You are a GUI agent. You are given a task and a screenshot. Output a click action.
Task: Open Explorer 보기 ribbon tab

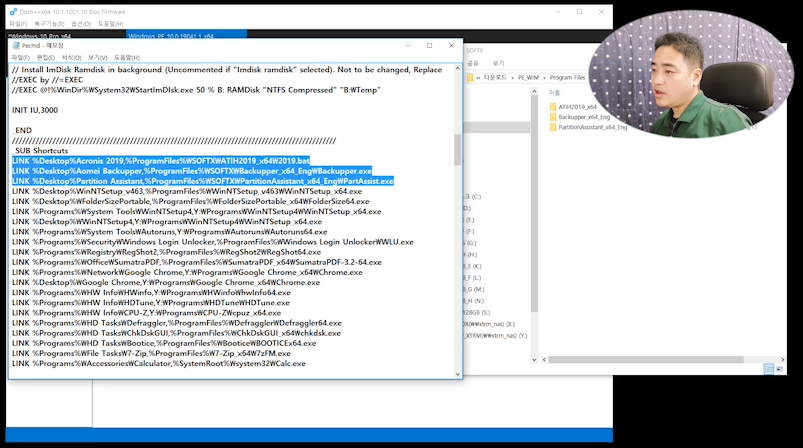click(x=498, y=63)
